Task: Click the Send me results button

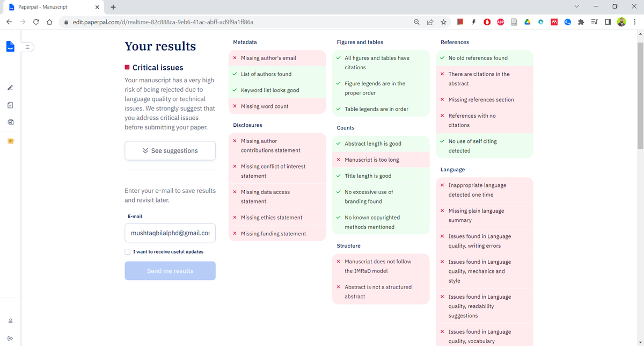Action: tap(170, 270)
